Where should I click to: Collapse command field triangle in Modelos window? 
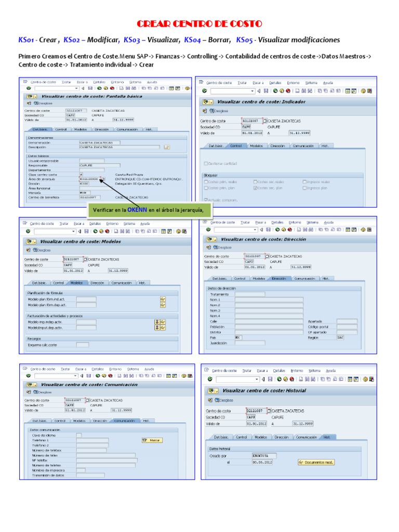[79, 231]
